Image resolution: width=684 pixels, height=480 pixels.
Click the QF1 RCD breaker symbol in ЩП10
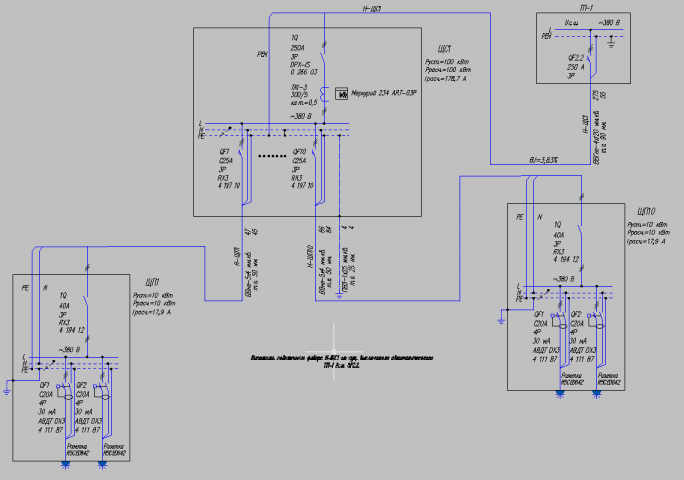click(560, 320)
